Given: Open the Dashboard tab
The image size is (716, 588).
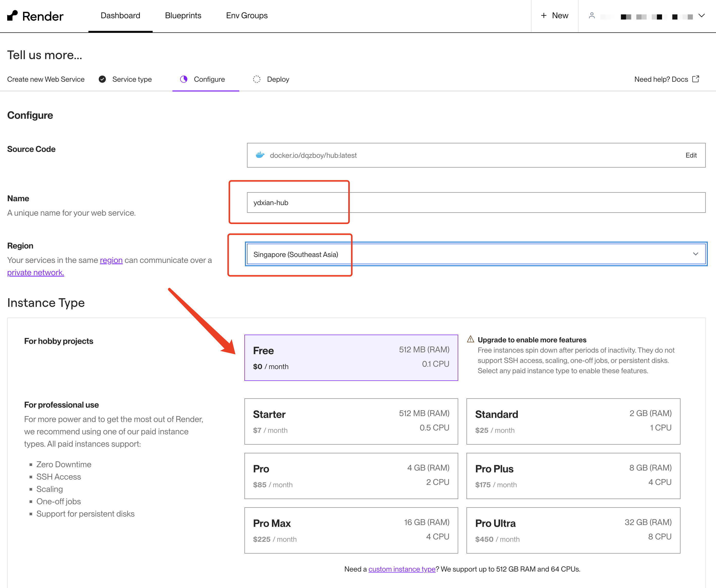Looking at the screenshot, I should [120, 16].
